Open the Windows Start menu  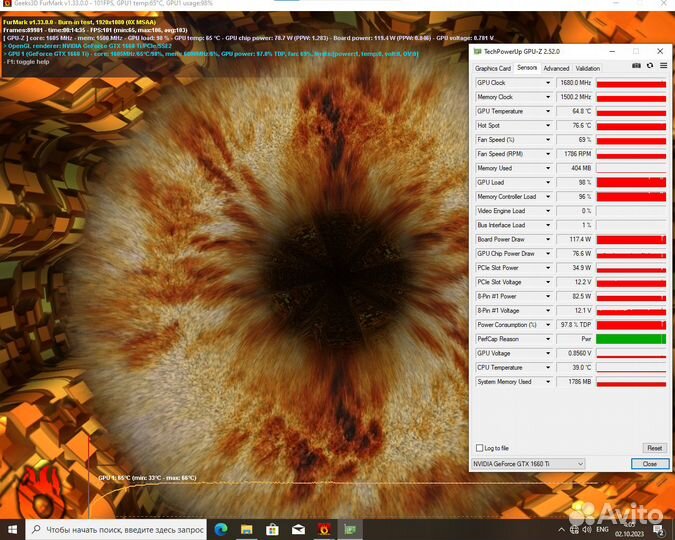click(x=12, y=529)
